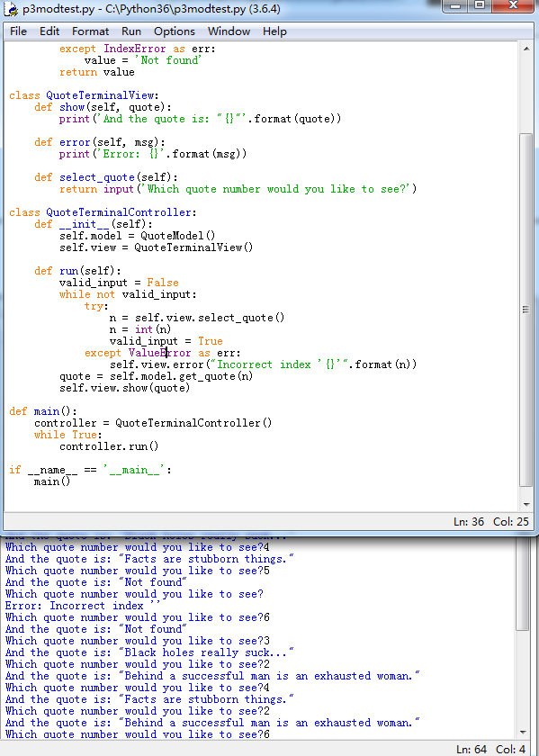
Task: Click 'return value' line
Action: [x=97, y=72]
